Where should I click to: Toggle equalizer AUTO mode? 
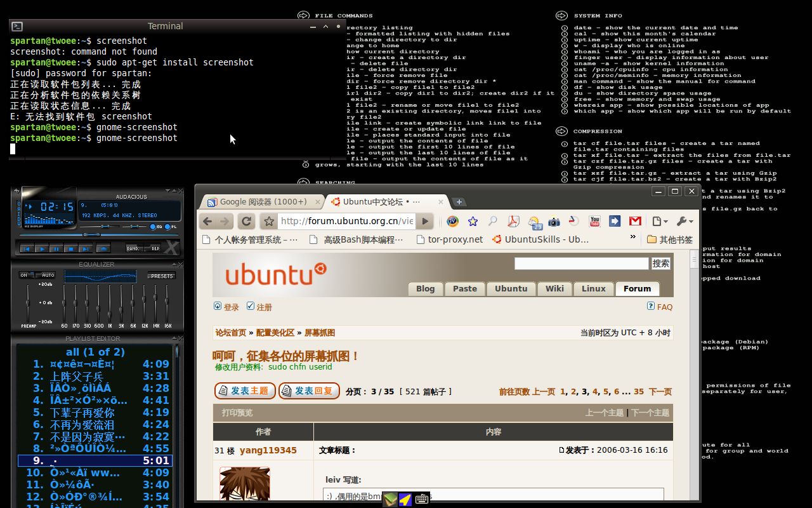[x=46, y=275]
